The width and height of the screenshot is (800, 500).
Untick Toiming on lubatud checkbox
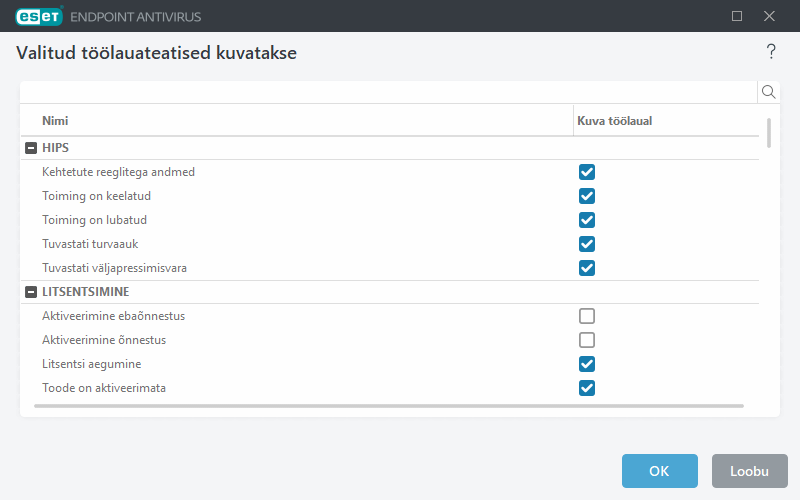[587, 220]
